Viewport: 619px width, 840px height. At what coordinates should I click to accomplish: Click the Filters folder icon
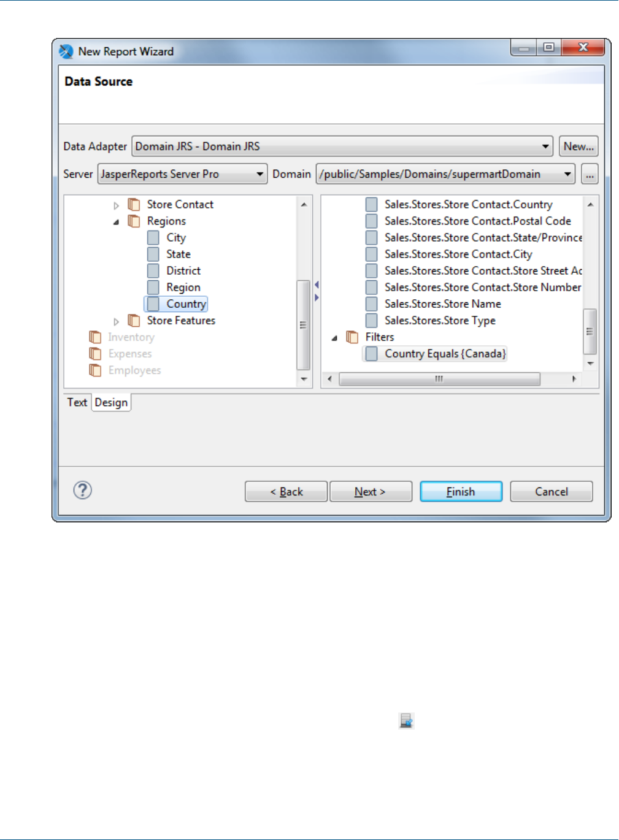click(352, 337)
